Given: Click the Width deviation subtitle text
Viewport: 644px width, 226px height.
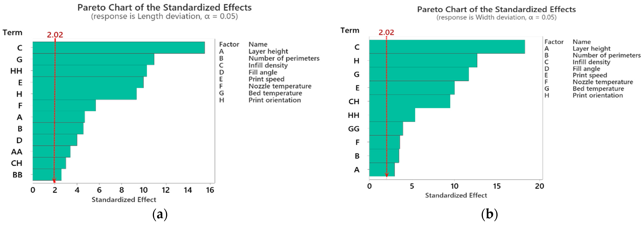Looking at the screenshot, I should [x=496, y=17].
